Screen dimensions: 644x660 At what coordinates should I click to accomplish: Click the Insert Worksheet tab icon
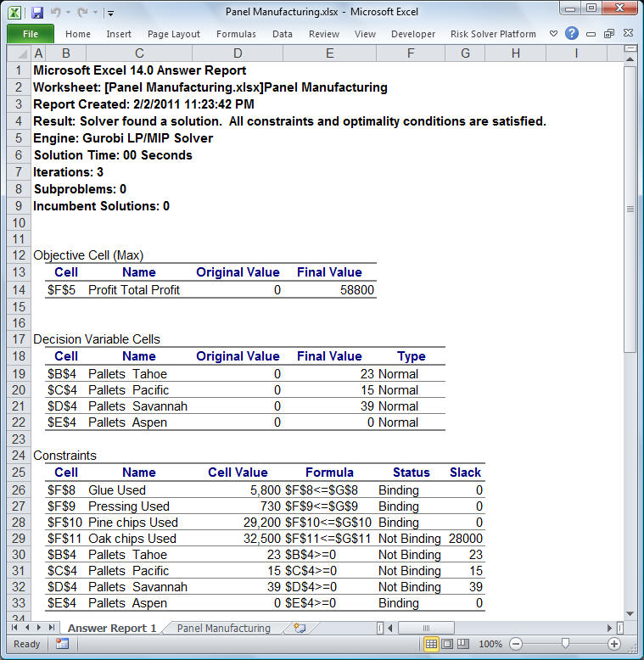click(300, 629)
